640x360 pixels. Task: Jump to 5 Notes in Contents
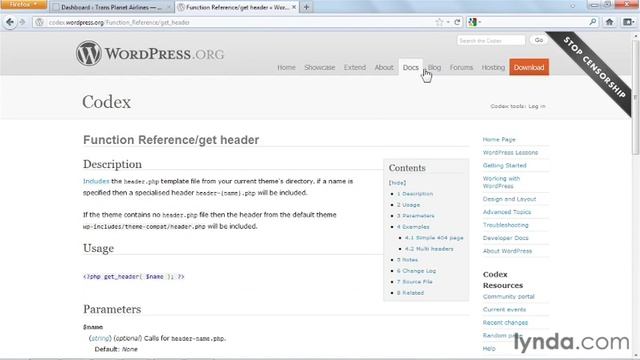tap(407, 260)
